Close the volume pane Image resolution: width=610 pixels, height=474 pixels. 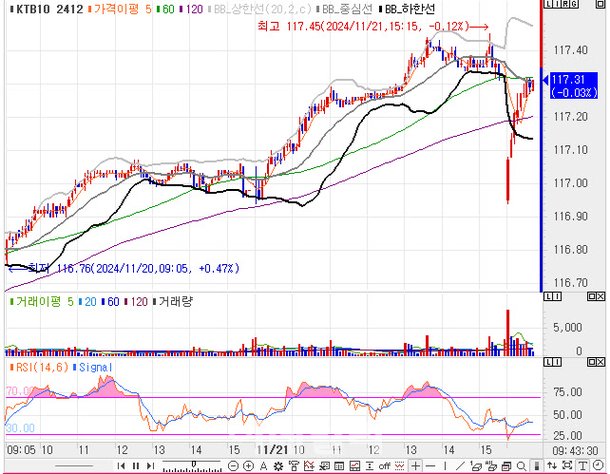(601, 297)
